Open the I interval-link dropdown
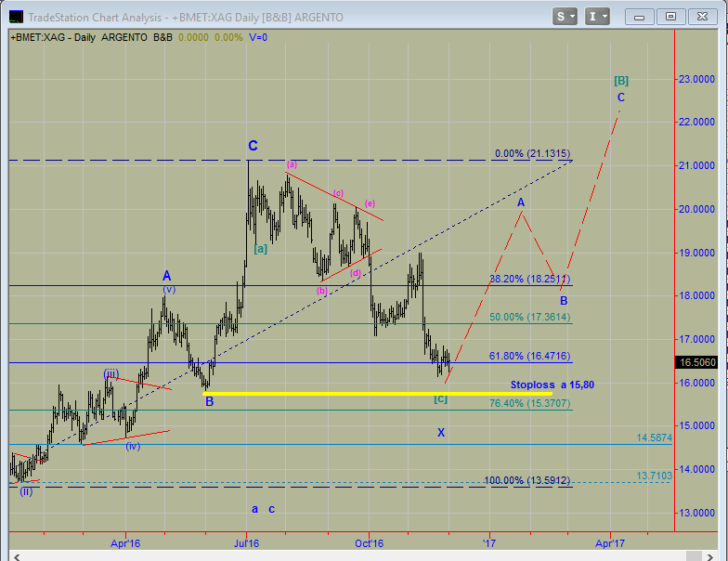 coord(597,17)
